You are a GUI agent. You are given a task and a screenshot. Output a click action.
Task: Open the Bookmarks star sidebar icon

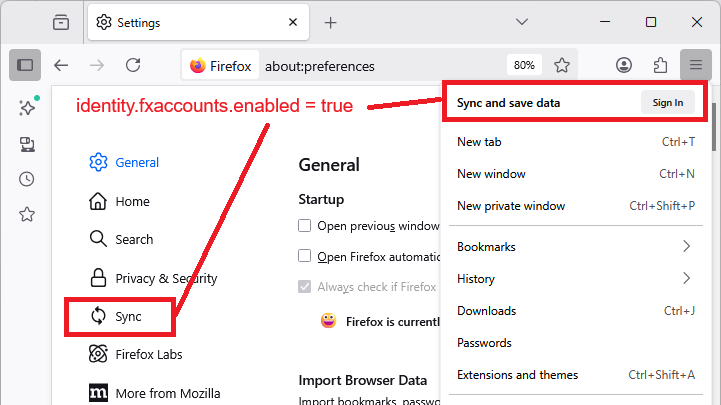[x=27, y=214]
